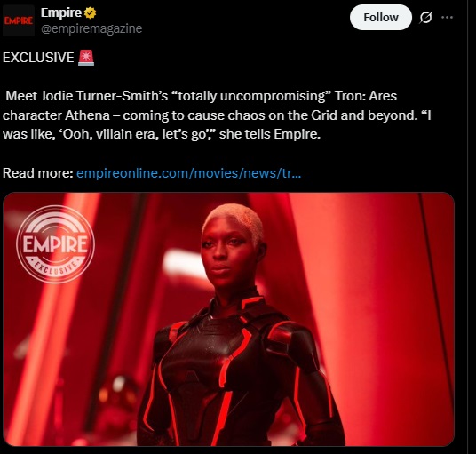476x454 pixels.
Task: Click the character name Athena in the post
Action: click(87, 115)
